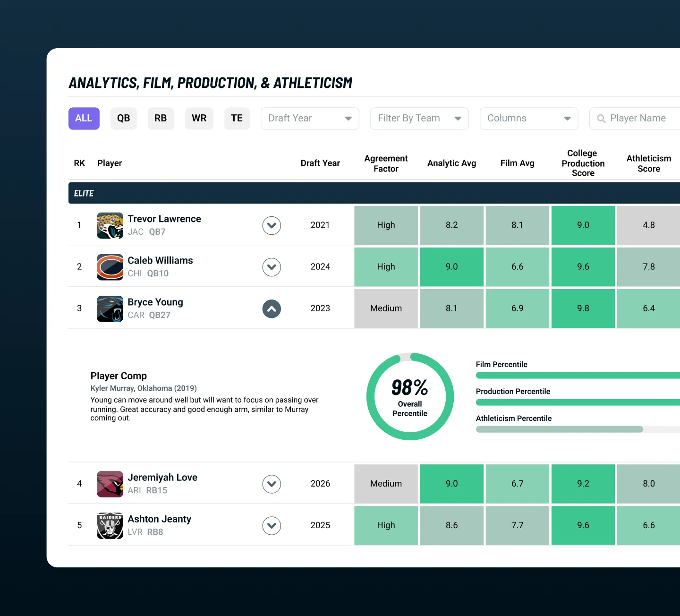Expand Jeremiyah Love's row chevron

pyautogui.click(x=272, y=484)
